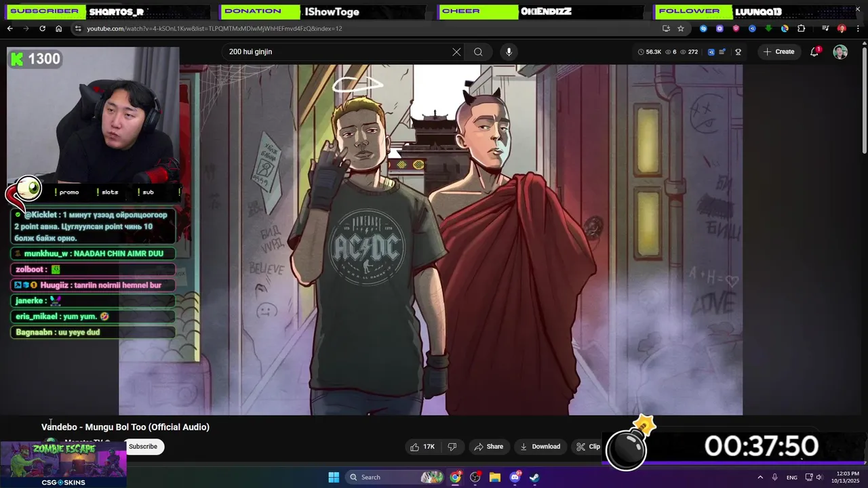Click munkhuu_w chat message
The width and height of the screenshot is (868, 488).
(94, 253)
